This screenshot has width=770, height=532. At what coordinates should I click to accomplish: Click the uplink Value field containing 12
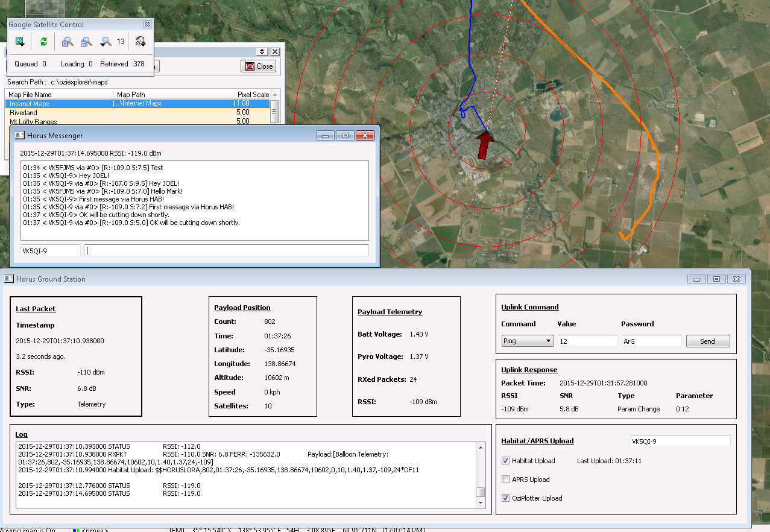coord(588,341)
